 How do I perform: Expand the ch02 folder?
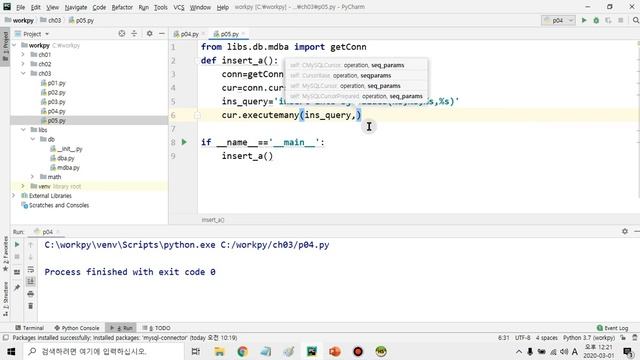click(x=23, y=64)
